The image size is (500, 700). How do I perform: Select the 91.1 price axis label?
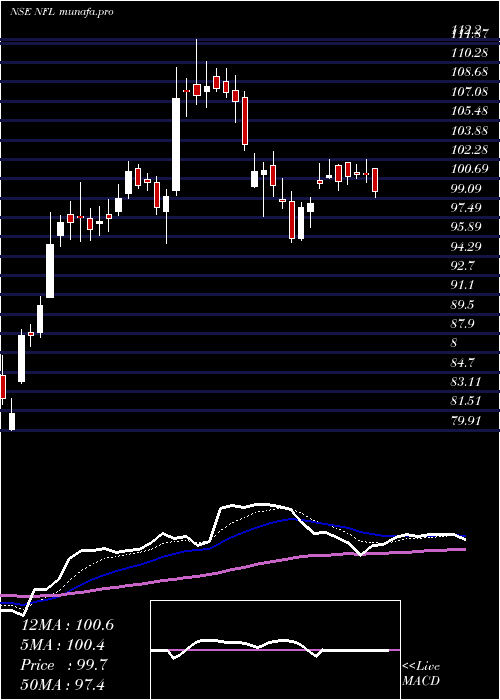(x=463, y=285)
